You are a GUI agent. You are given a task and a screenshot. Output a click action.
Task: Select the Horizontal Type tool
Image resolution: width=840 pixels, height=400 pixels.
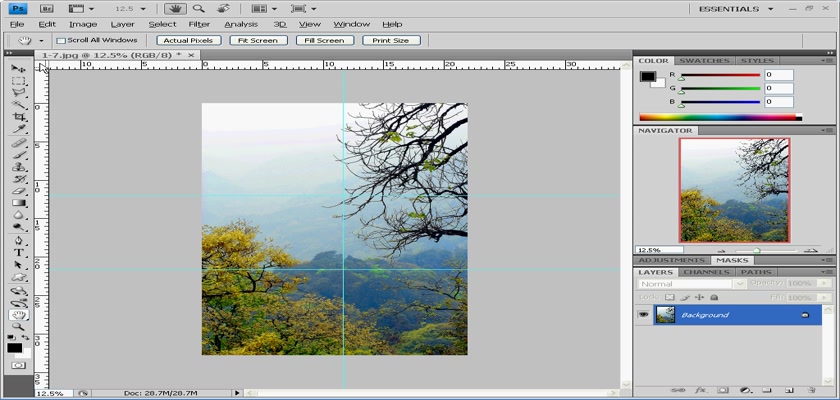[x=19, y=252]
